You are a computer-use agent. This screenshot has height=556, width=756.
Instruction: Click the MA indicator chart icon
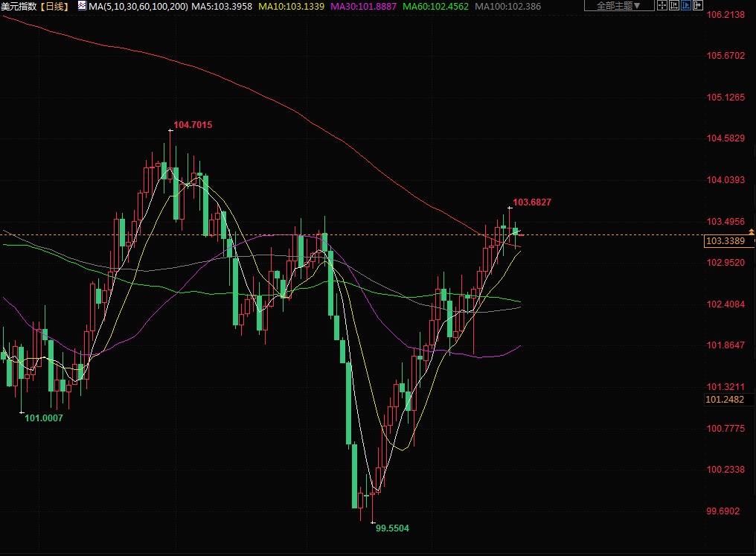(x=82, y=6)
